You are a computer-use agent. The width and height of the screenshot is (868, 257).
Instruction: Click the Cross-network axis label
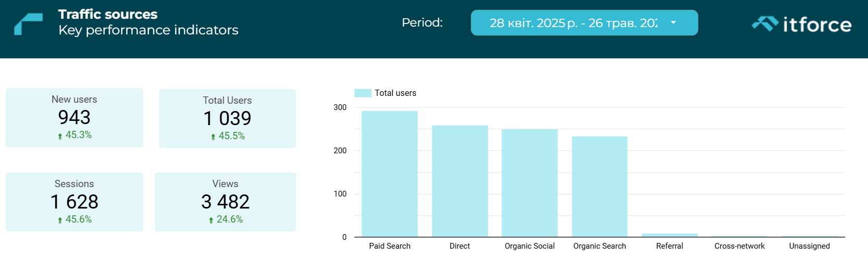pyautogui.click(x=739, y=246)
